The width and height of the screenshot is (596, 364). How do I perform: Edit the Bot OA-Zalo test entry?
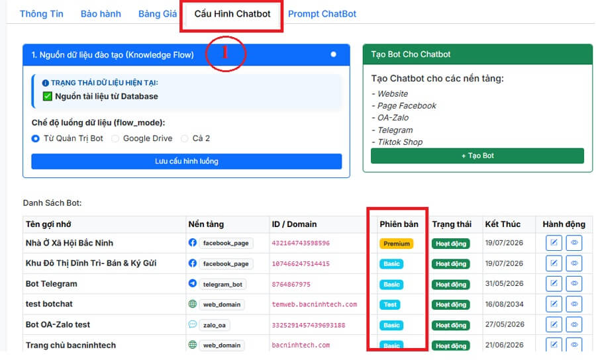tap(554, 324)
